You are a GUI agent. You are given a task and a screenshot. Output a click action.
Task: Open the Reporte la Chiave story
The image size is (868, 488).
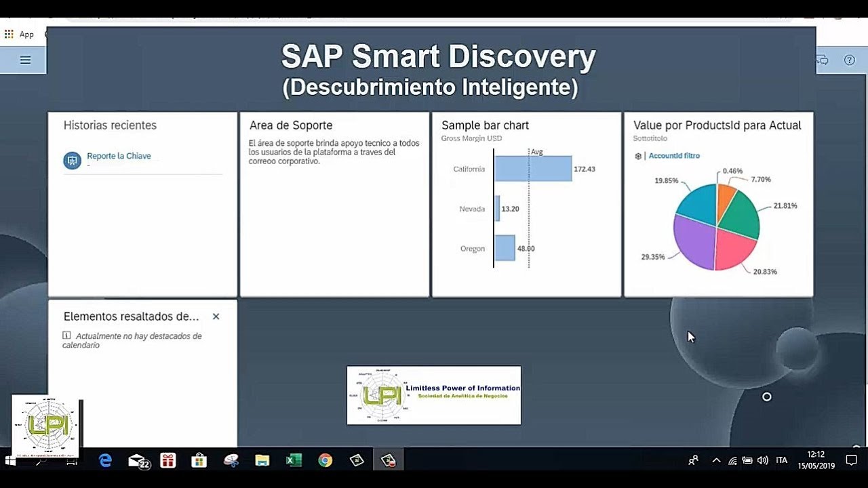point(119,156)
